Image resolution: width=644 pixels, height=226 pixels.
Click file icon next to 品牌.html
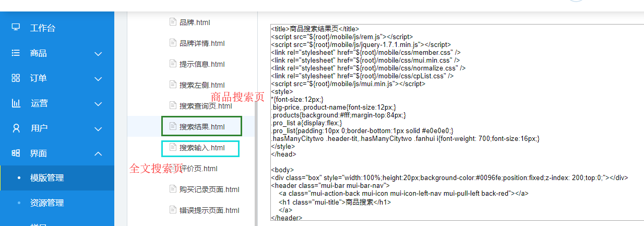(173, 21)
